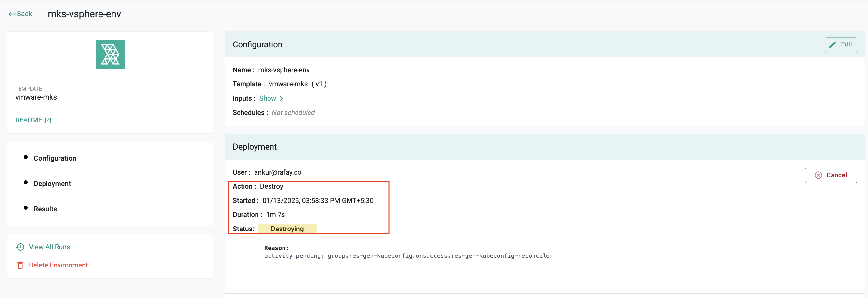The width and height of the screenshot is (868, 298).
Task: Click the red trash can icon
Action: click(20, 265)
